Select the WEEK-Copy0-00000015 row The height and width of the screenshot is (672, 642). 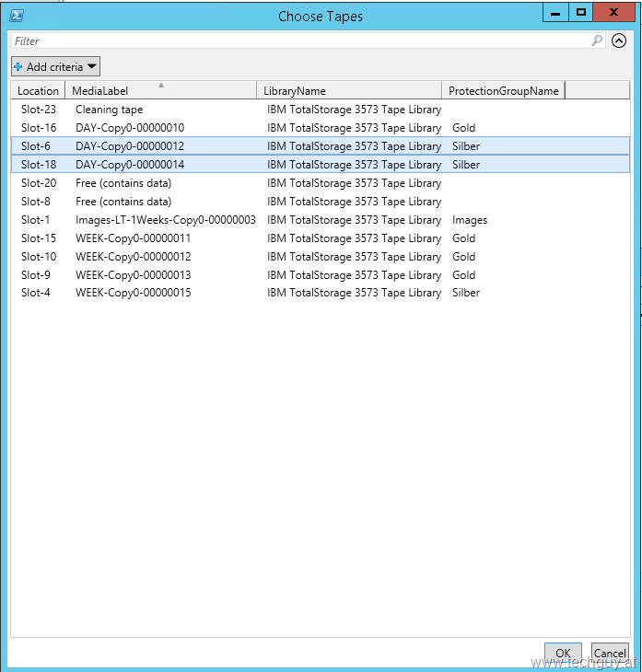point(321,293)
